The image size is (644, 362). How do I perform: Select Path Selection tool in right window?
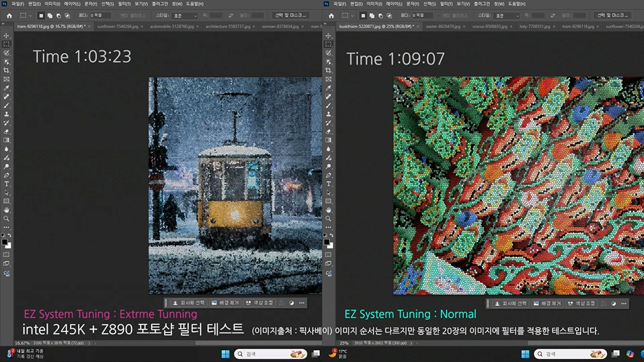tap(328, 192)
